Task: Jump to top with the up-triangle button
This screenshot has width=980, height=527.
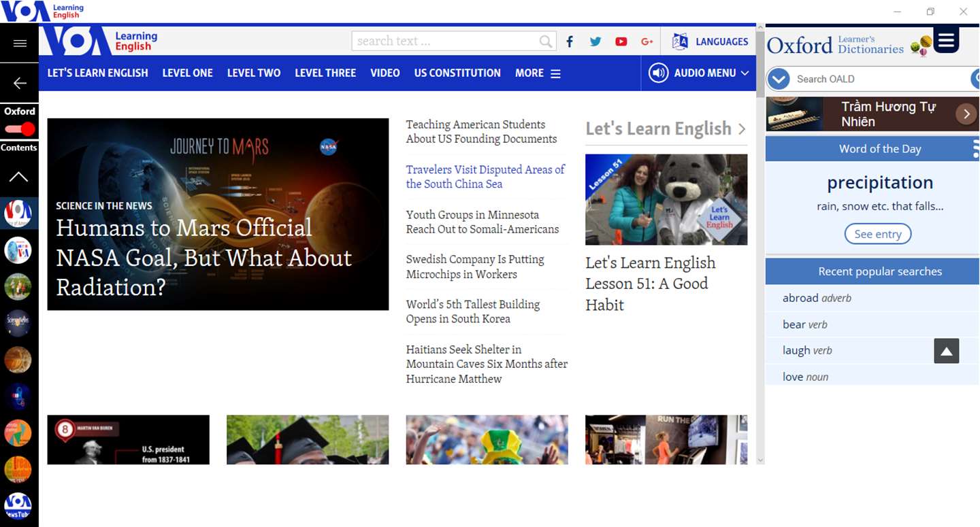Action: (x=946, y=351)
